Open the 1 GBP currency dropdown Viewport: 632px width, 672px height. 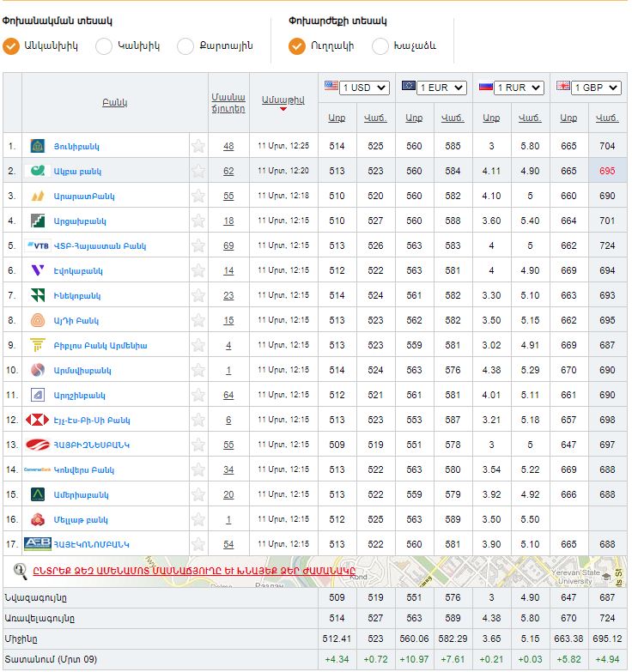[596, 88]
